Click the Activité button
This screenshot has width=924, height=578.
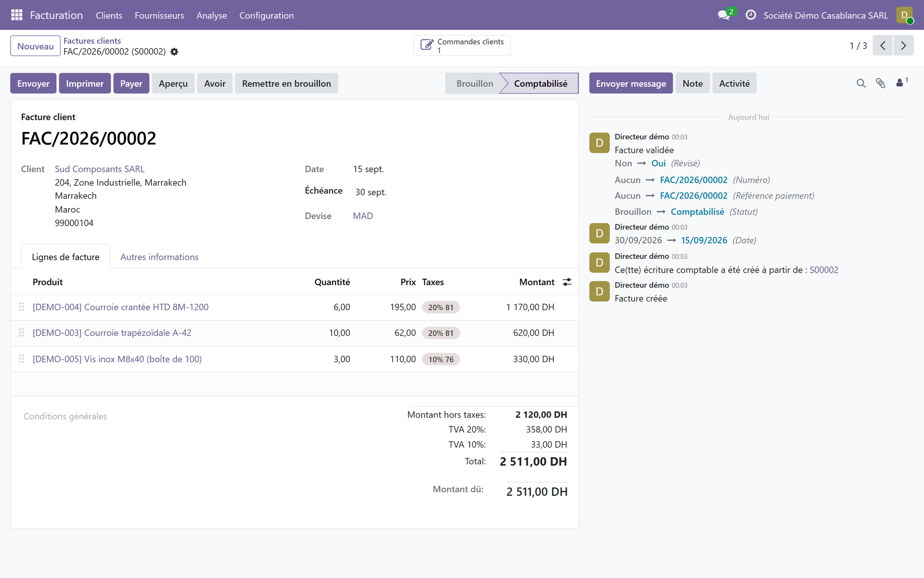click(x=734, y=83)
